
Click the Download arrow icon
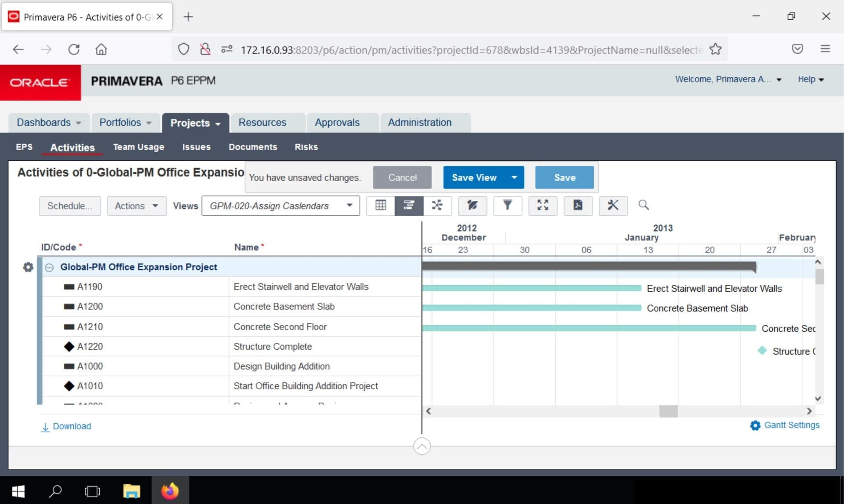tap(45, 427)
